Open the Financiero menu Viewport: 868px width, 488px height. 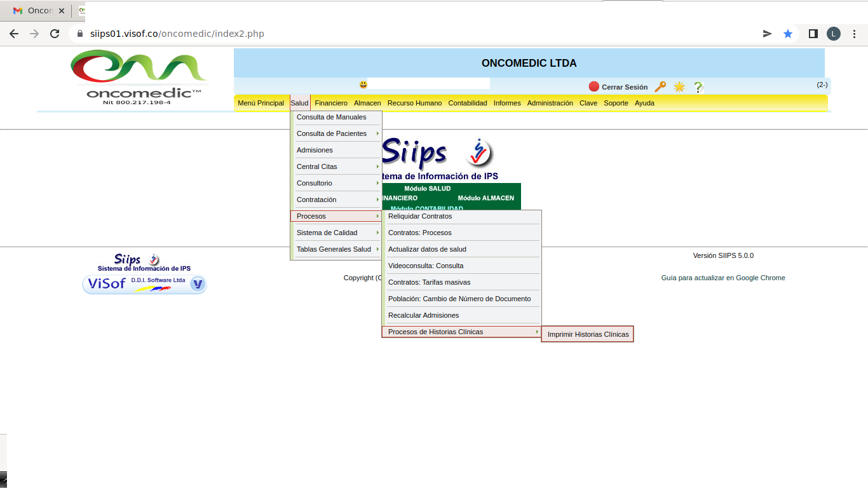tap(331, 103)
